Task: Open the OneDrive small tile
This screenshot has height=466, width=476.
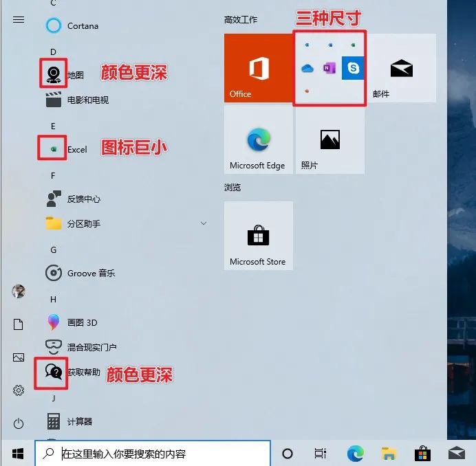Action: (x=307, y=68)
